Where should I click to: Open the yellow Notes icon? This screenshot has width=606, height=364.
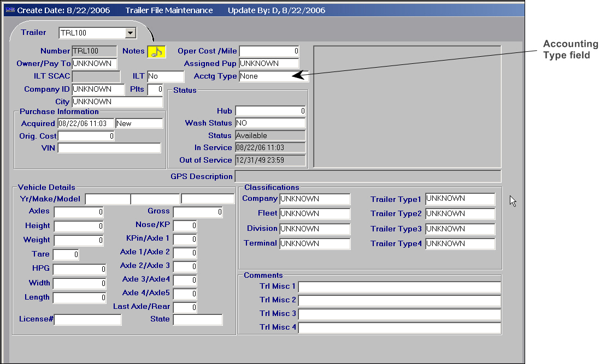pos(156,51)
